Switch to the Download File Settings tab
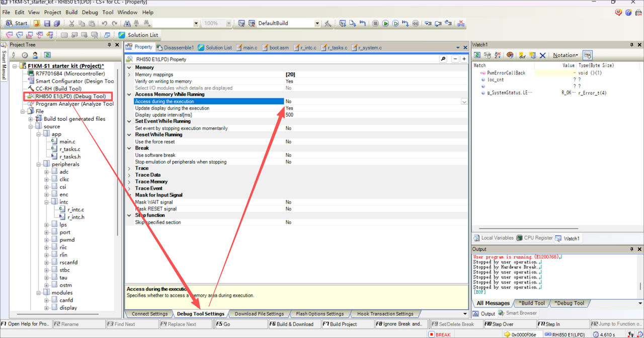The width and height of the screenshot is (644, 338). 259,314
